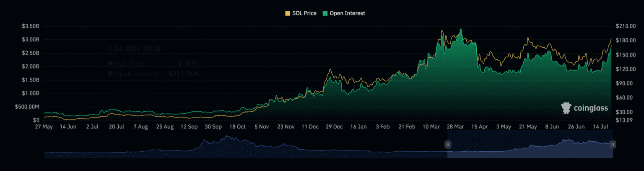Click the 29 Dec x-axis date label
644x171 pixels.
[x=335, y=126]
